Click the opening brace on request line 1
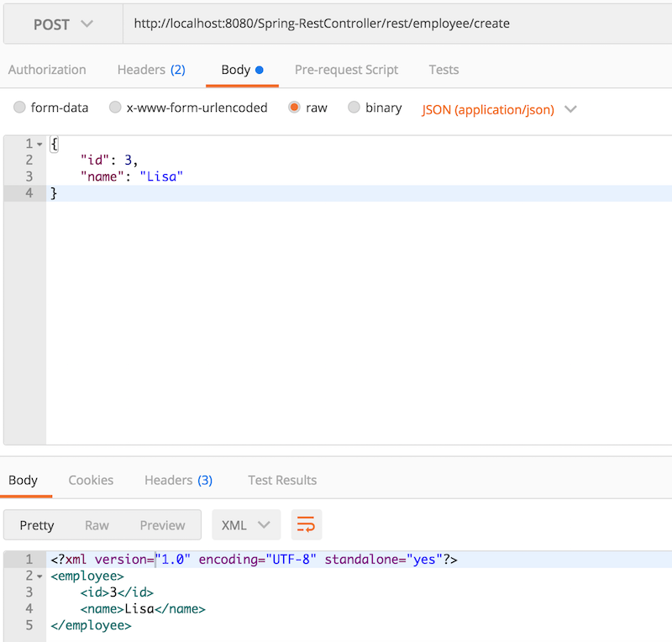 click(x=54, y=144)
